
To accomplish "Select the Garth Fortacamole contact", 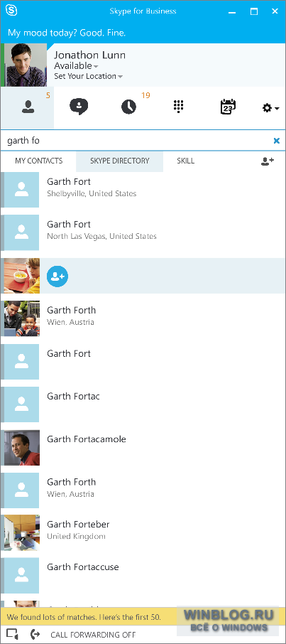I will click(143, 447).
